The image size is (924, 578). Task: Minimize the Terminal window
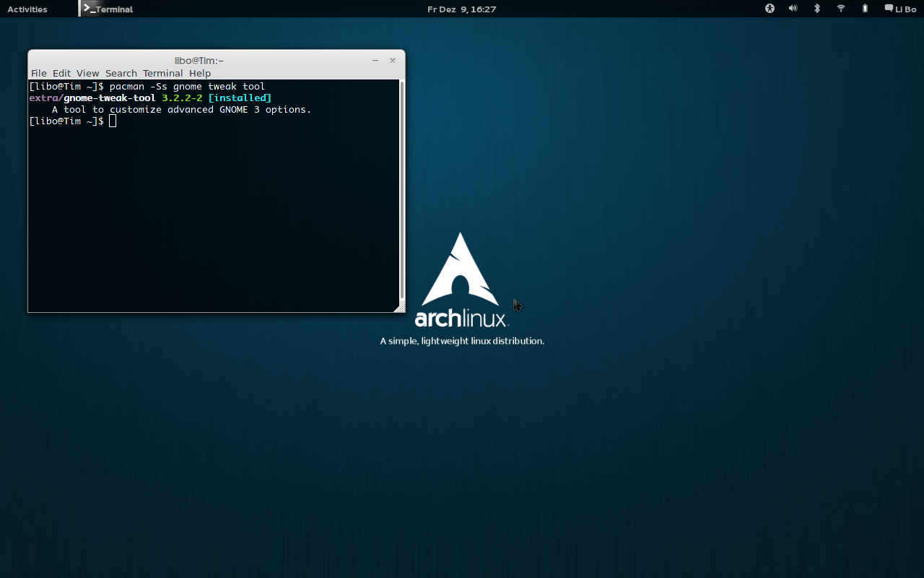coord(375,61)
